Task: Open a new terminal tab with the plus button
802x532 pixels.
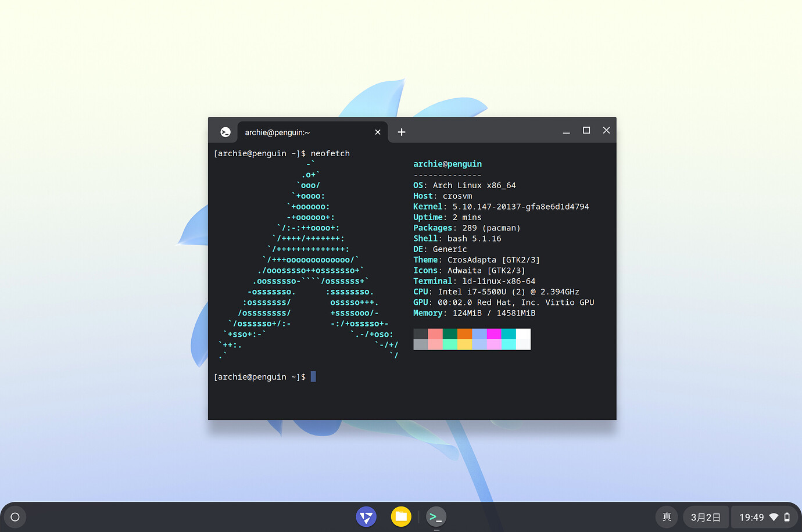Action: pyautogui.click(x=402, y=132)
